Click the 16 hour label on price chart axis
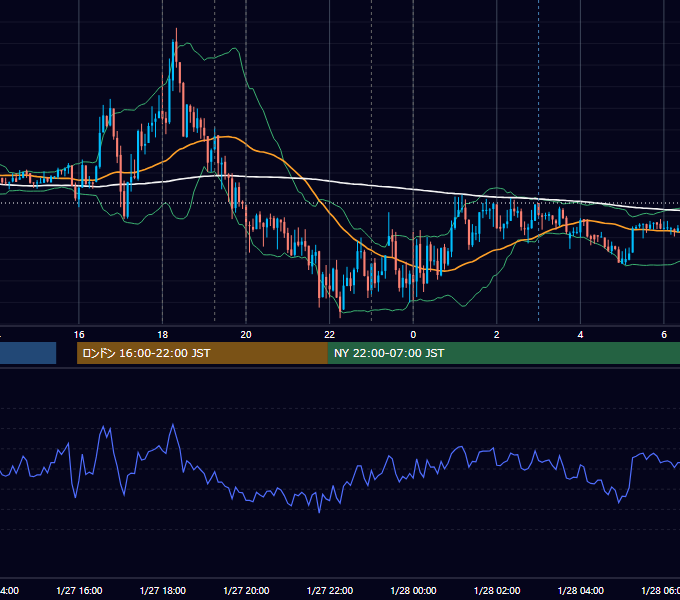Screen dimensions: 680x600 click(79, 335)
